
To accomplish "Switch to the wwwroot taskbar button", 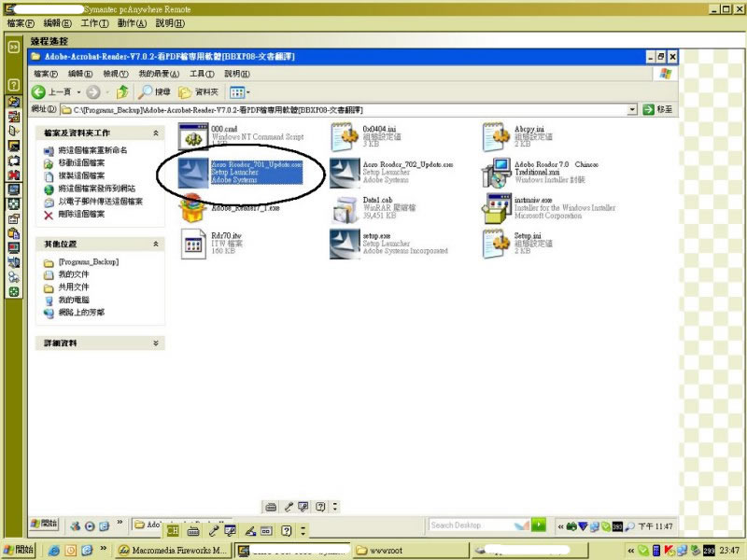I will pyautogui.click(x=411, y=551).
